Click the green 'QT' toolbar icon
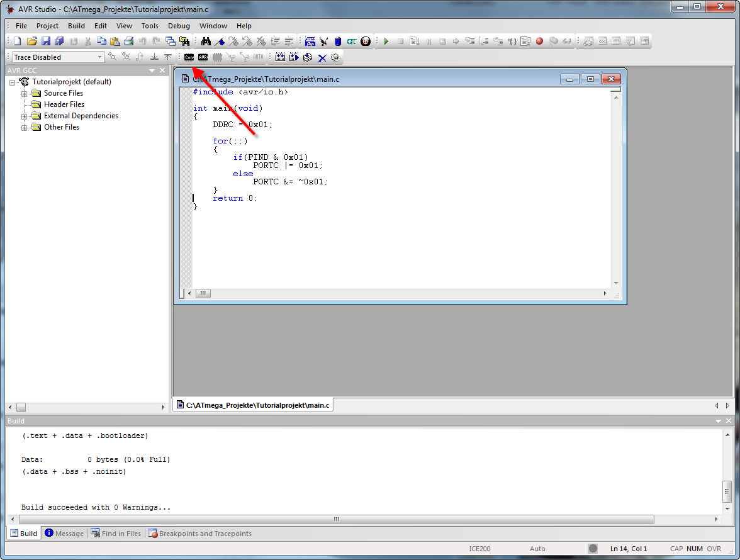The height and width of the screenshot is (560, 740). point(352,42)
